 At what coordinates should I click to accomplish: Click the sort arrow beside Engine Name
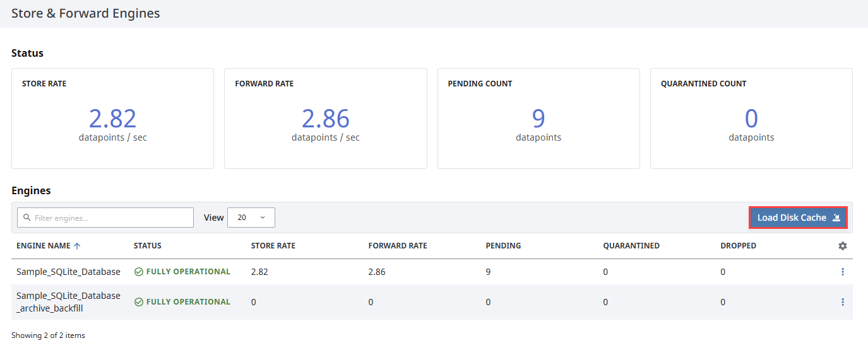(77, 246)
